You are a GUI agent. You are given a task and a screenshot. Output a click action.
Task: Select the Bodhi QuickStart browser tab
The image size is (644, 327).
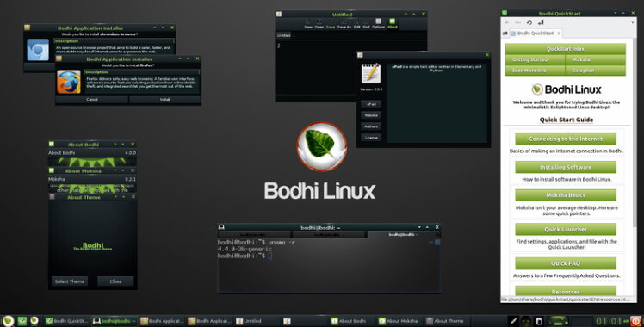[536, 34]
